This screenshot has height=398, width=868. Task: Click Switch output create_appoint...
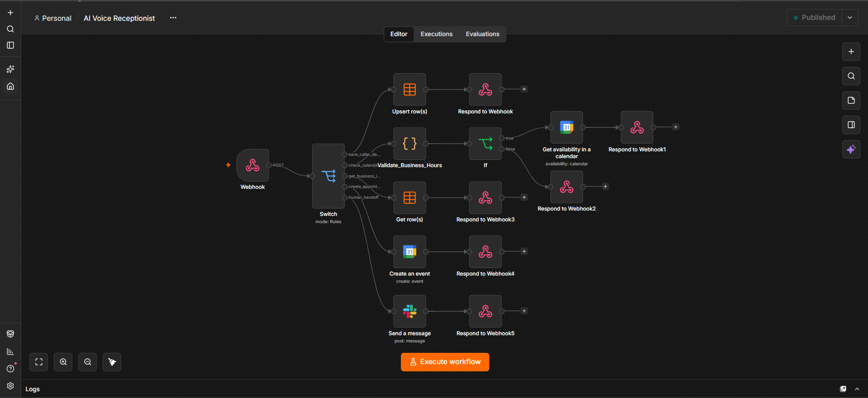pyautogui.click(x=345, y=187)
